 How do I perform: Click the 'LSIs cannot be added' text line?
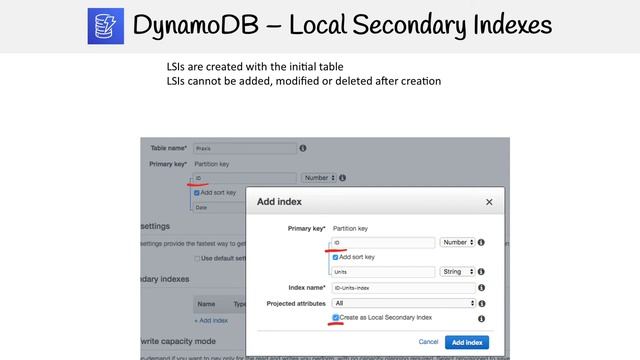click(x=304, y=81)
